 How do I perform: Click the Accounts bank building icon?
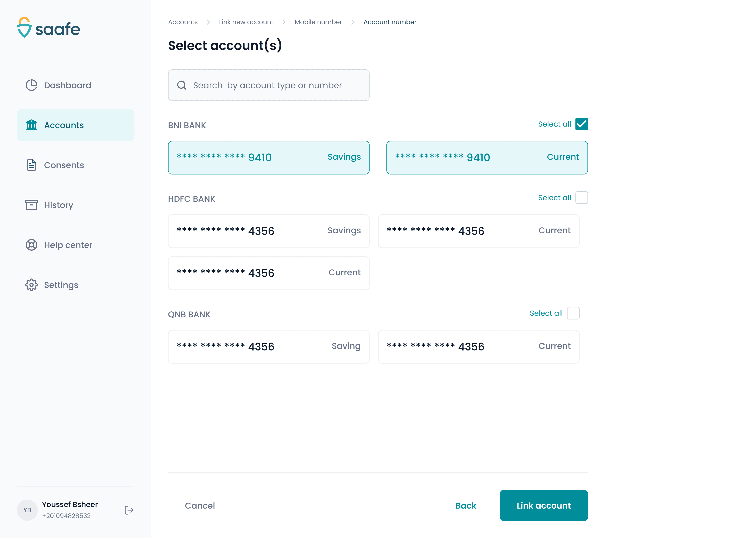[31, 125]
